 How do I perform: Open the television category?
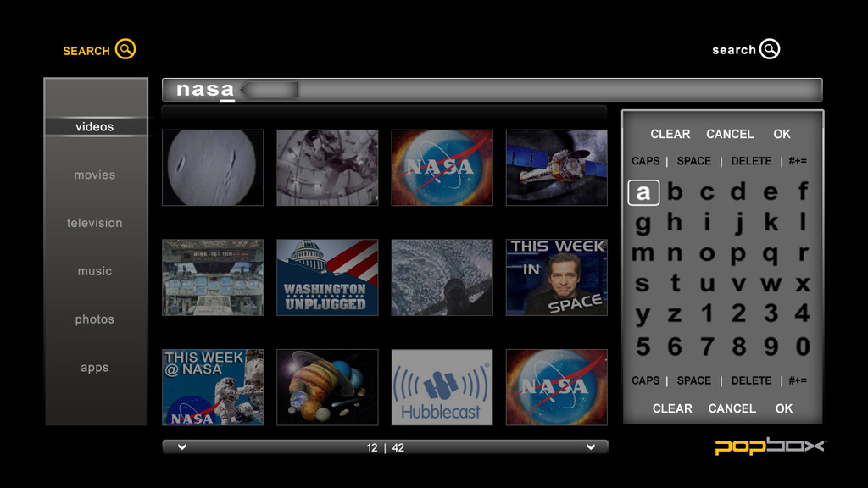pyautogui.click(x=95, y=223)
